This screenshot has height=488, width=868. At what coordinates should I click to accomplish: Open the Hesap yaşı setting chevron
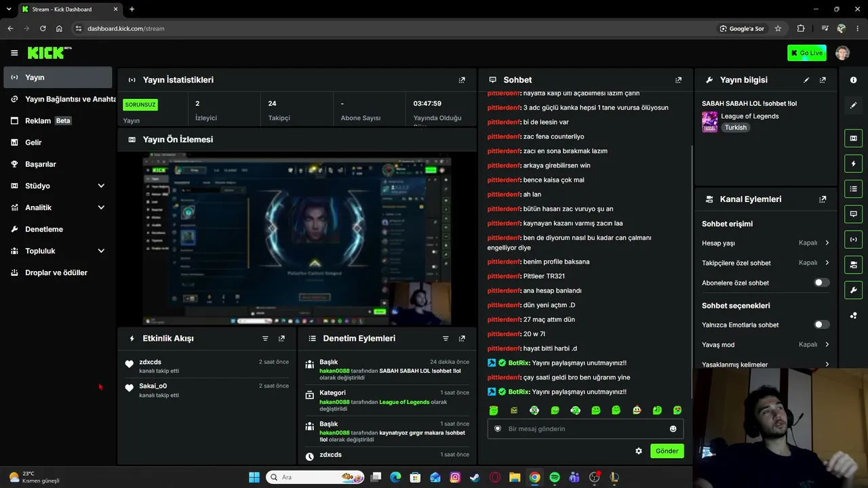pos(827,243)
